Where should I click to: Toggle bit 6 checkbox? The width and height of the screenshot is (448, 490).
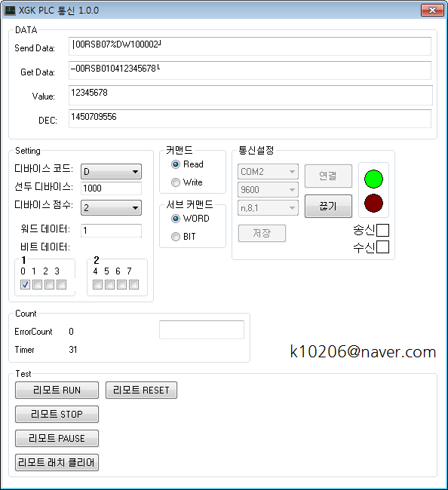point(121,285)
